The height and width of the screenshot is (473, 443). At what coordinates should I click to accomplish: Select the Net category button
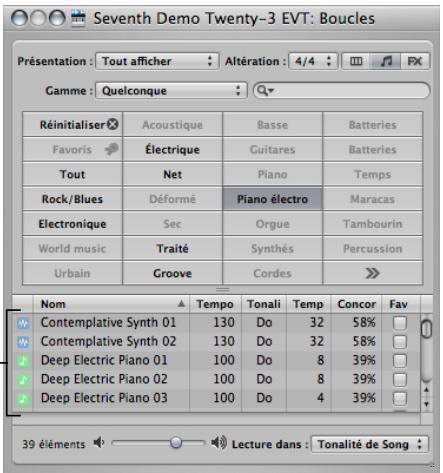click(x=172, y=174)
